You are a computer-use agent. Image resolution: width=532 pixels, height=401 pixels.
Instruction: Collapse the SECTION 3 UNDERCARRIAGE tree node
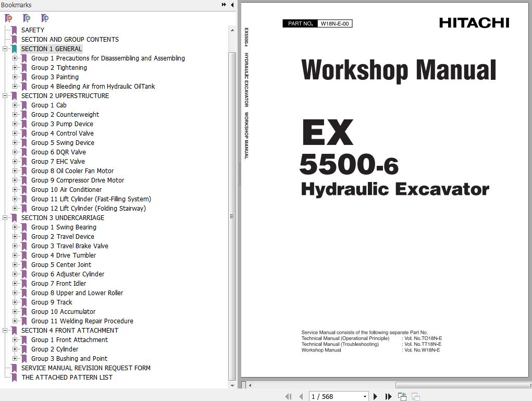click(x=5, y=217)
